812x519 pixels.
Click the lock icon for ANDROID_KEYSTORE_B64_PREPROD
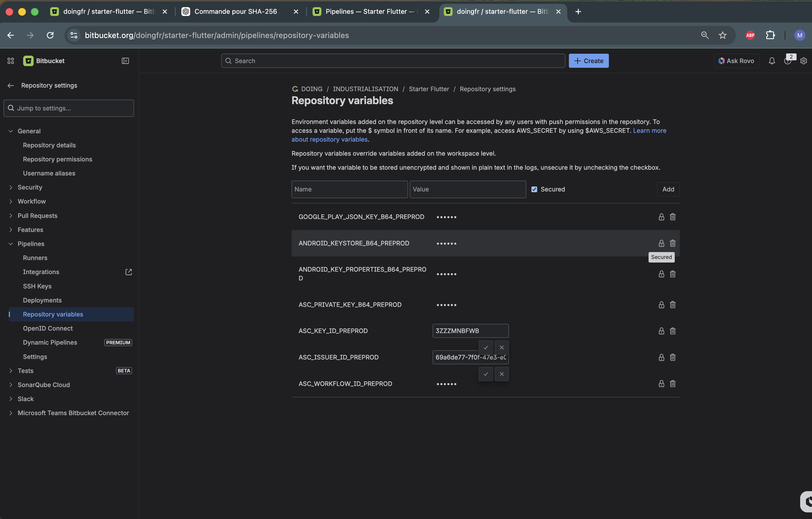(x=661, y=243)
